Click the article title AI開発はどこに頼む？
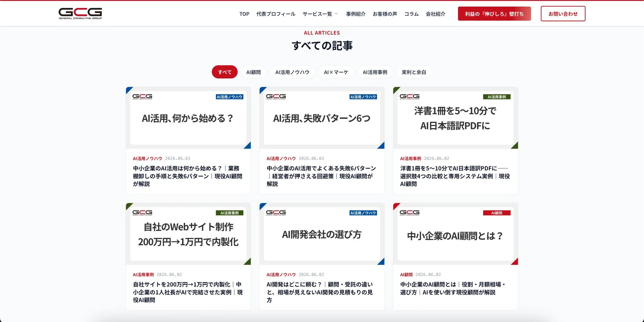644x322 pixels. [320, 292]
